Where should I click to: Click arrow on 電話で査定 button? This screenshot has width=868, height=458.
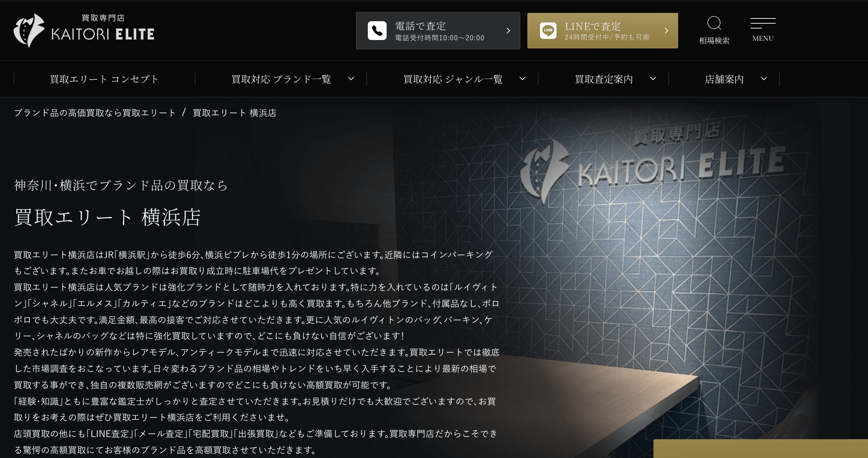pos(508,31)
